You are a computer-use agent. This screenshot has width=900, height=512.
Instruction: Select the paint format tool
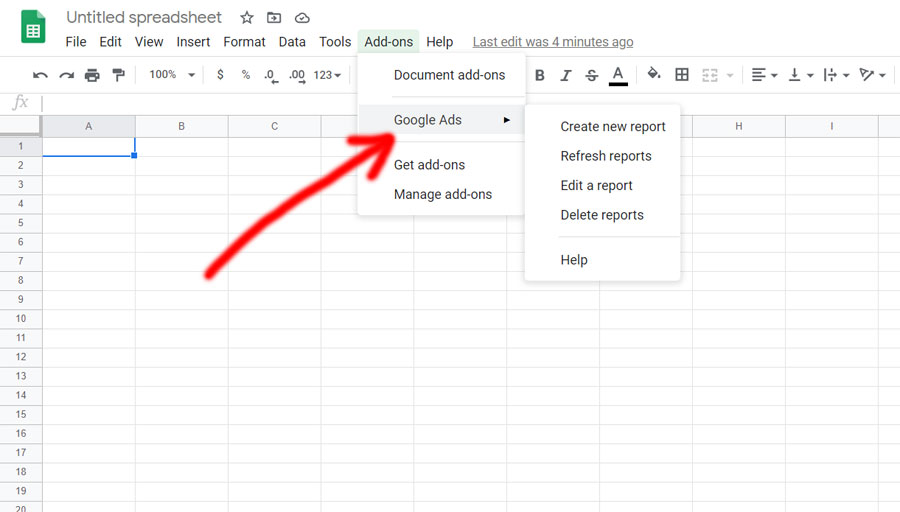click(x=118, y=75)
